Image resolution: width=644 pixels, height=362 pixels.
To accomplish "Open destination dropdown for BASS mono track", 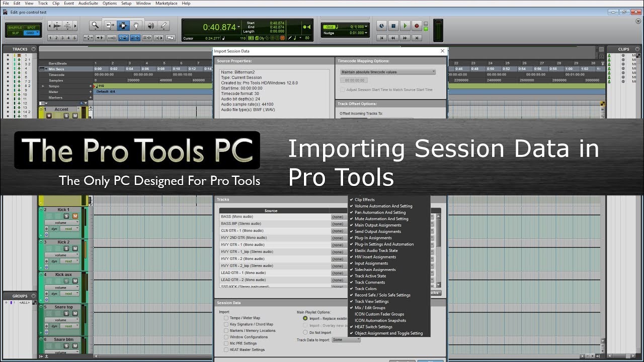I will coord(340,217).
